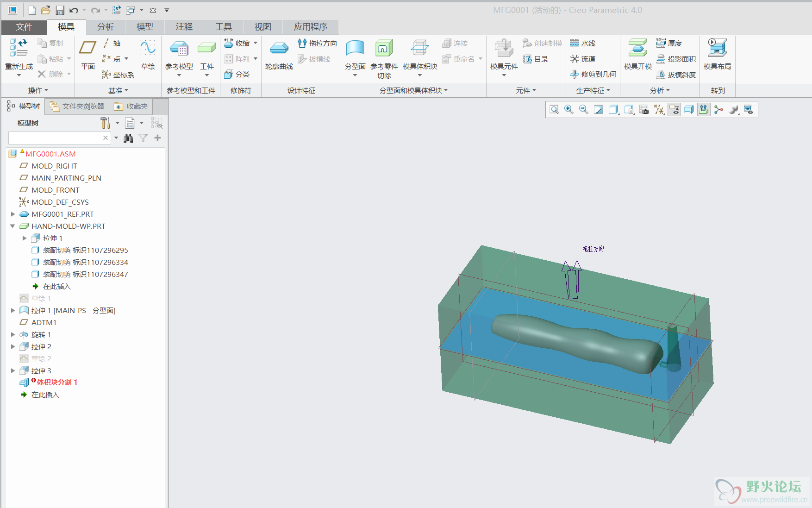Start a 草绘 (Sketch) feature

click(x=148, y=55)
